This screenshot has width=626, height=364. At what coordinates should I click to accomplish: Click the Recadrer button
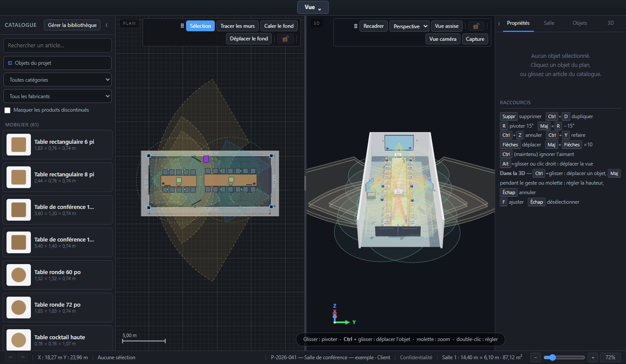coord(373,26)
